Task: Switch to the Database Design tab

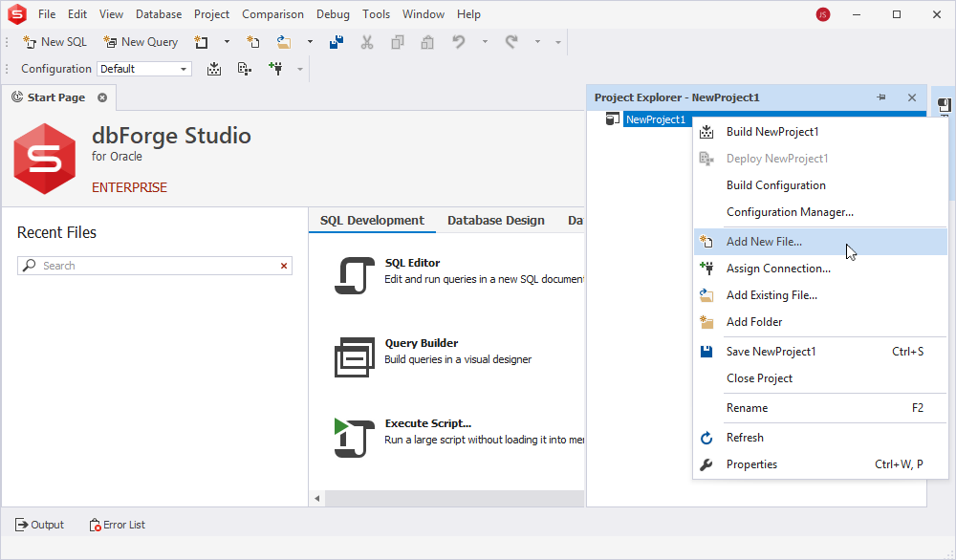Action: pos(495,221)
